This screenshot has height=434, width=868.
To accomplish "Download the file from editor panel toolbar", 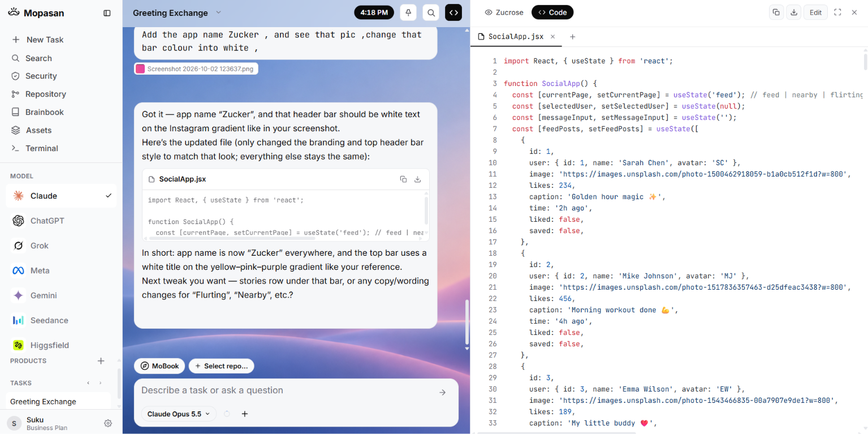I will coord(794,12).
